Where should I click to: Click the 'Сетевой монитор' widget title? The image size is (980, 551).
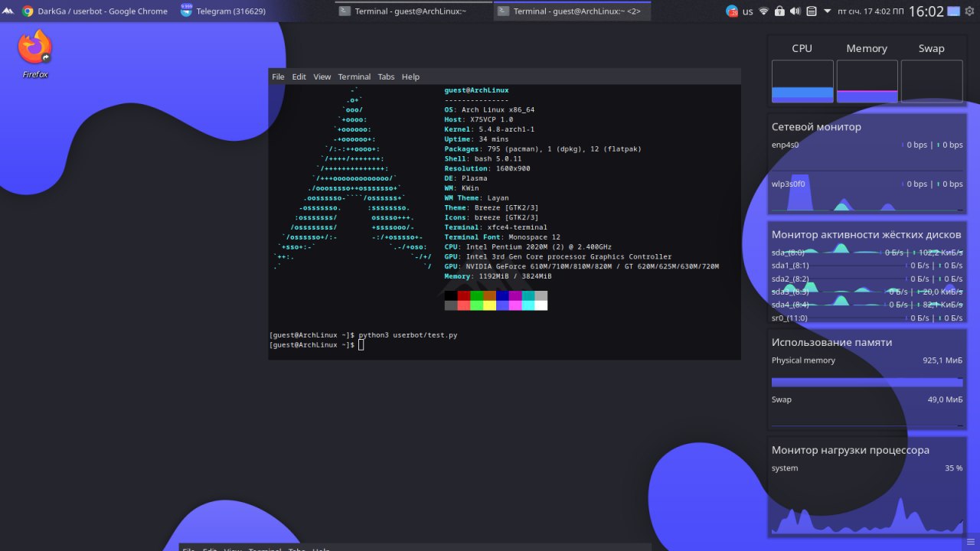click(816, 127)
